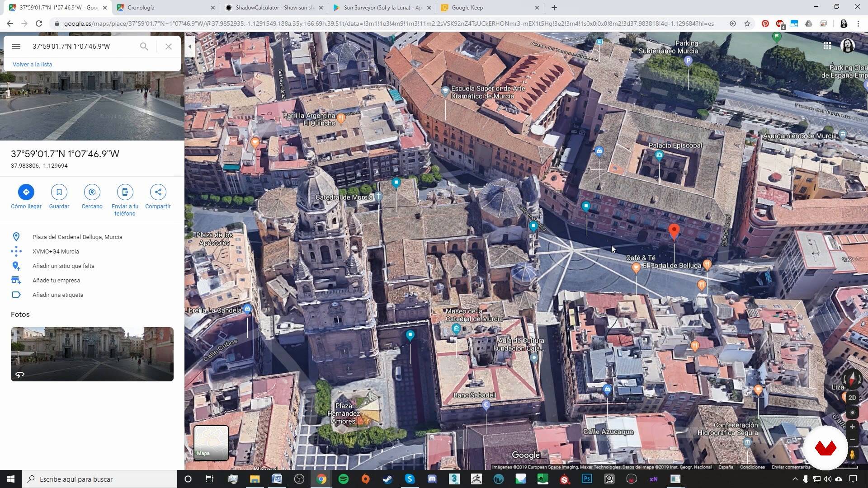
Task: Share location with Compartir
Action: click(x=158, y=197)
